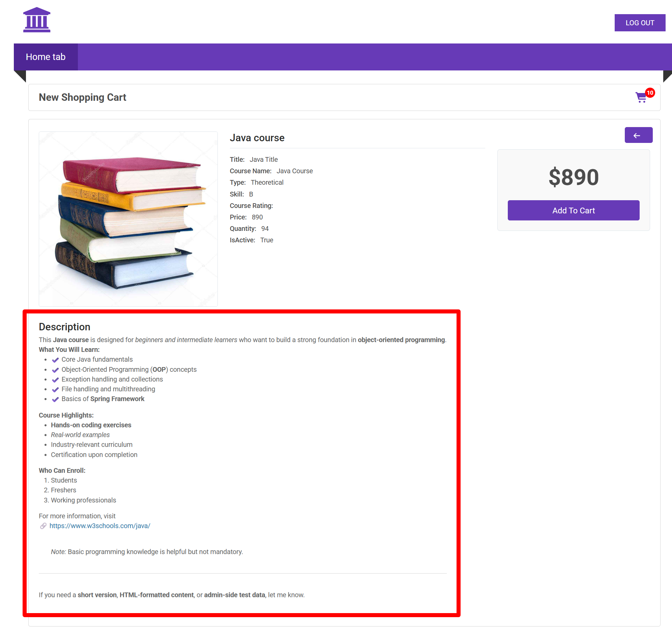Open the shopping cart icon

point(641,97)
